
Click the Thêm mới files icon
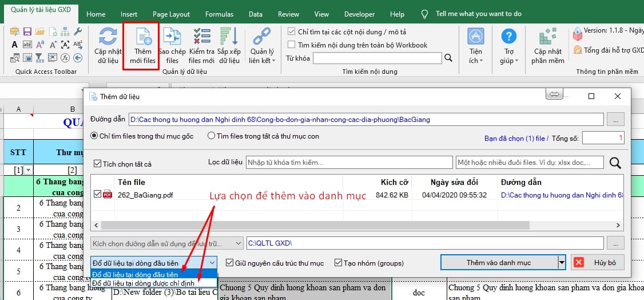tap(143, 38)
